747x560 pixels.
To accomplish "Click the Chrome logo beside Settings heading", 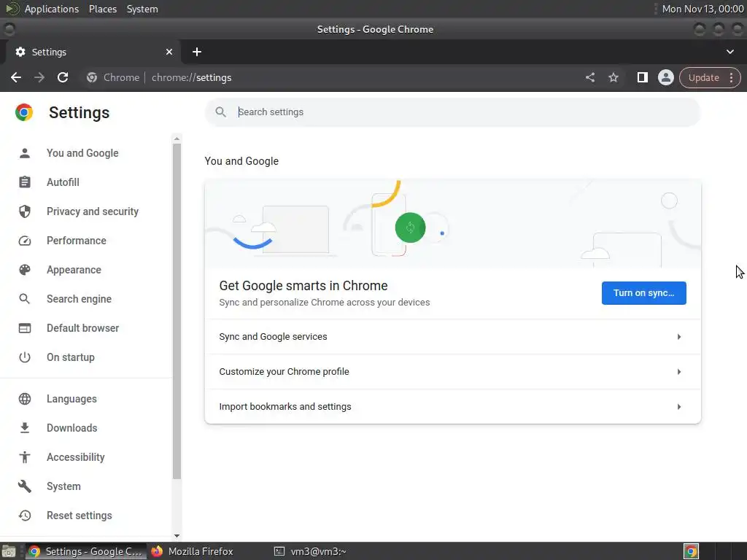I will [24, 112].
